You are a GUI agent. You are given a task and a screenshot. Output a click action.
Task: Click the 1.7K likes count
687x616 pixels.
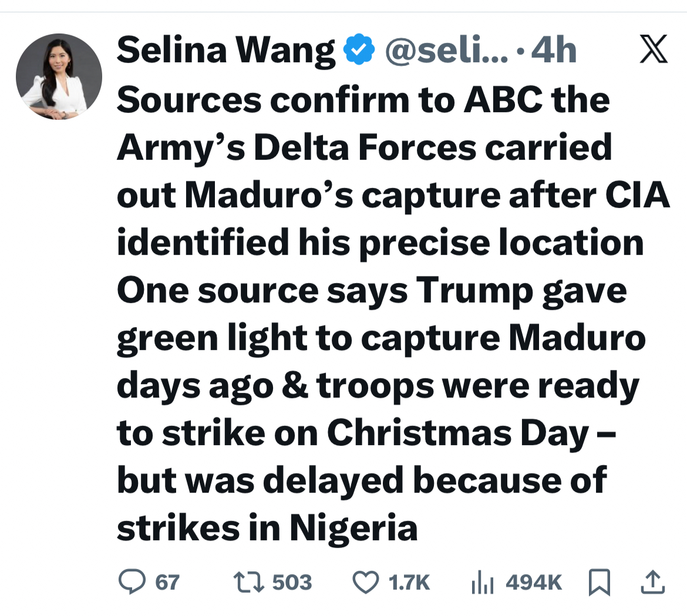click(x=409, y=582)
